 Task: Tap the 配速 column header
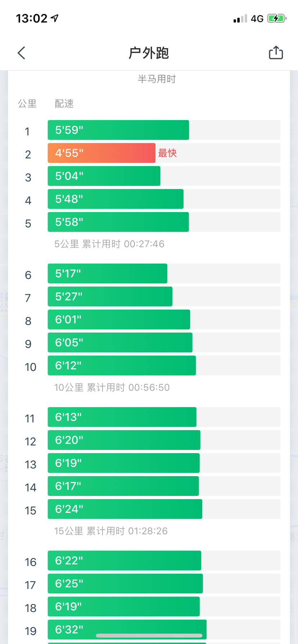[x=64, y=104]
